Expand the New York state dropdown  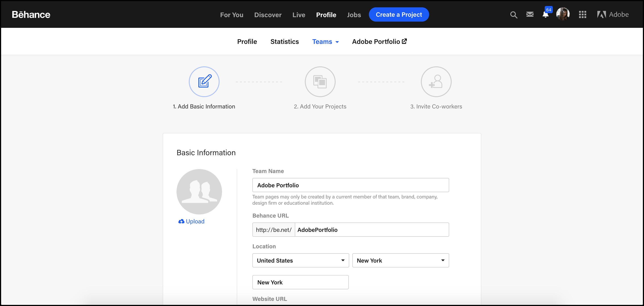click(443, 261)
